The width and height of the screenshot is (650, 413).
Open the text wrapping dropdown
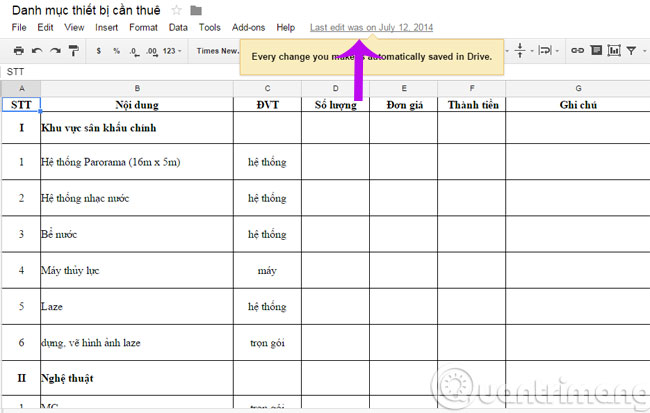pos(548,51)
